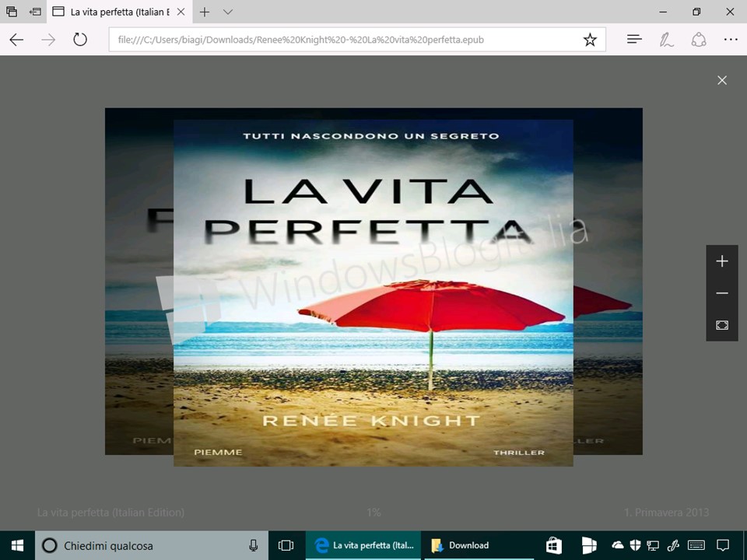Viewport: 747px width, 560px height.
Task: Open a new tab with plus button
Action: point(205,12)
